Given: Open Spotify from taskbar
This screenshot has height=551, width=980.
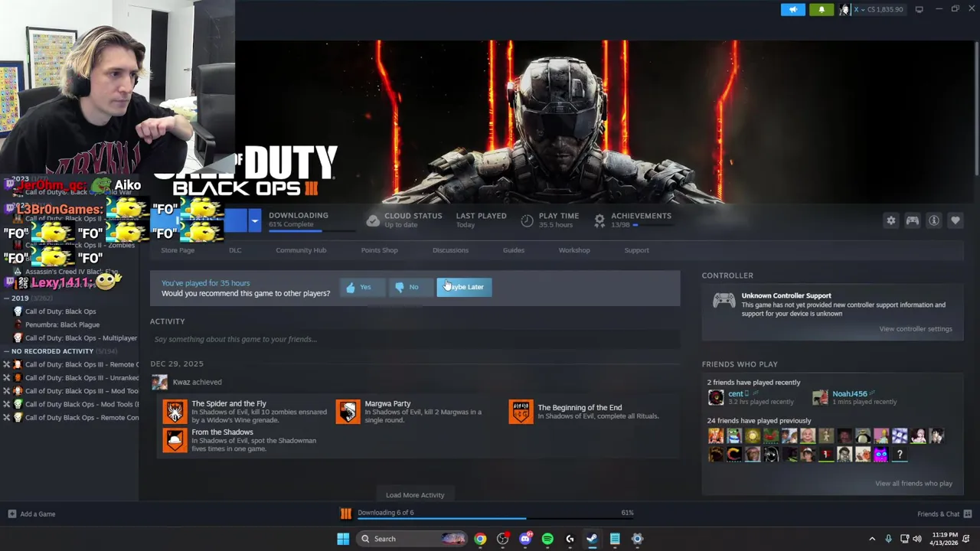Looking at the screenshot, I should [x=547, y=539].
